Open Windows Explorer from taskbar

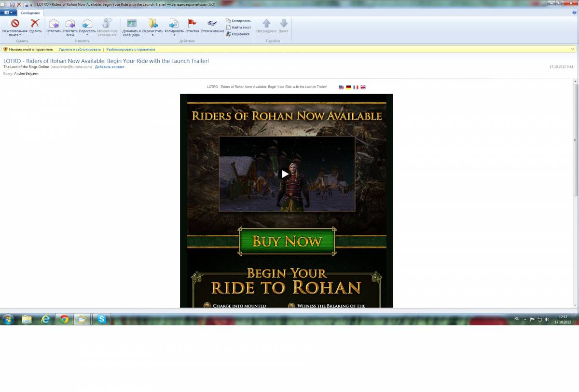tap(27, 319)
